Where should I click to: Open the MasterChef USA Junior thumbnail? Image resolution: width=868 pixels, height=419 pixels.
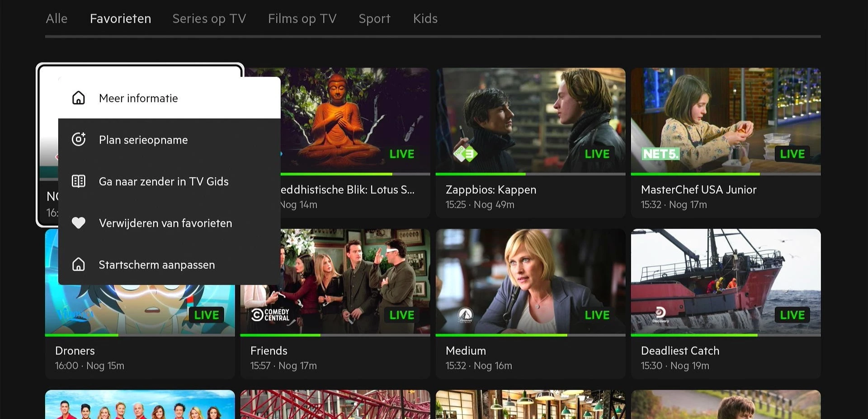[726, 120]
